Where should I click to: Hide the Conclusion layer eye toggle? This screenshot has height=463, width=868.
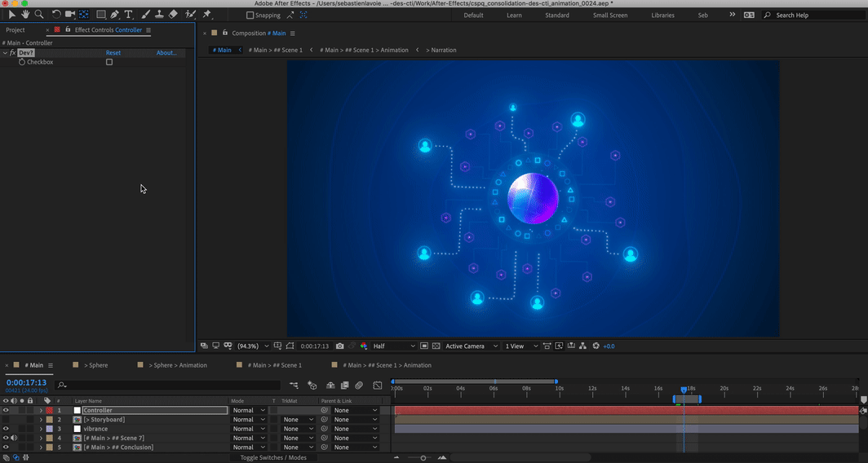[x=6, y=447]
